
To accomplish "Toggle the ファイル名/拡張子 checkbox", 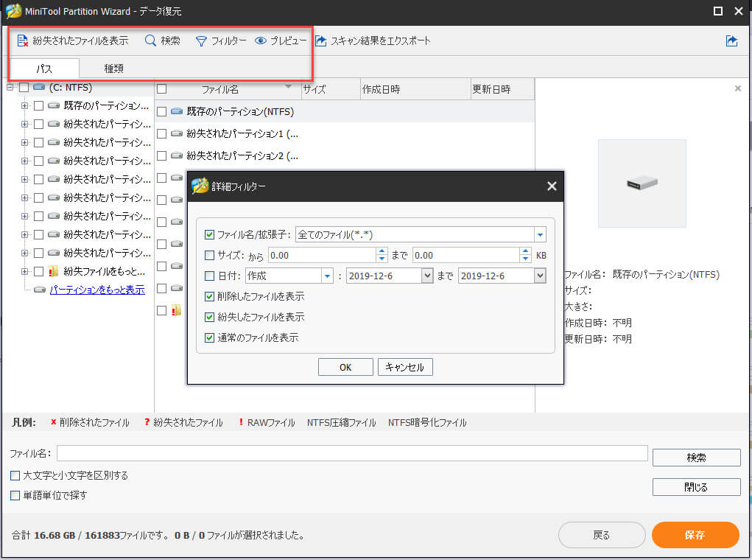I will 209,234.
